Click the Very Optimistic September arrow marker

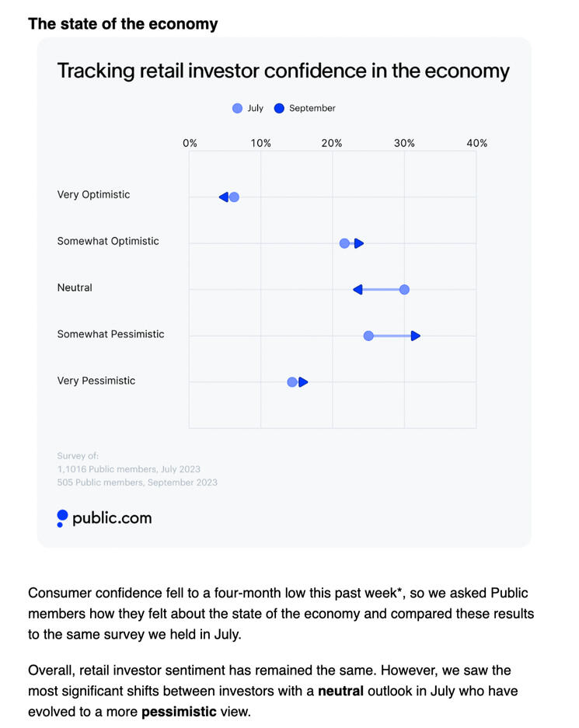click(x=224, y=197)
